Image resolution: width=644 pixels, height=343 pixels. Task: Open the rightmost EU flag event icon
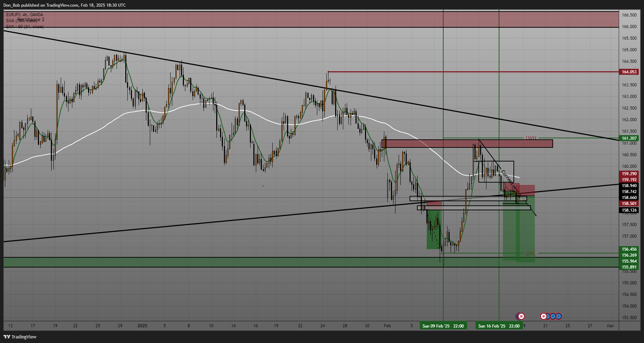click(x=559, y=316)
